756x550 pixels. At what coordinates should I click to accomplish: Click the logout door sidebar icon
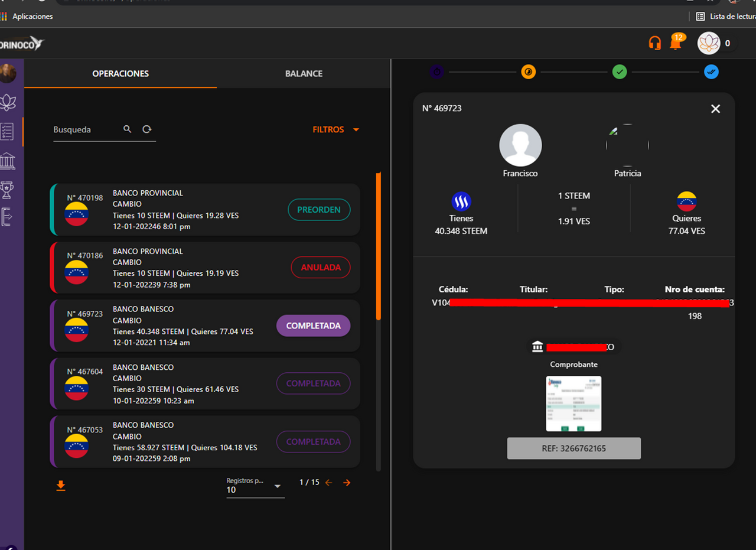click(6, 217)
